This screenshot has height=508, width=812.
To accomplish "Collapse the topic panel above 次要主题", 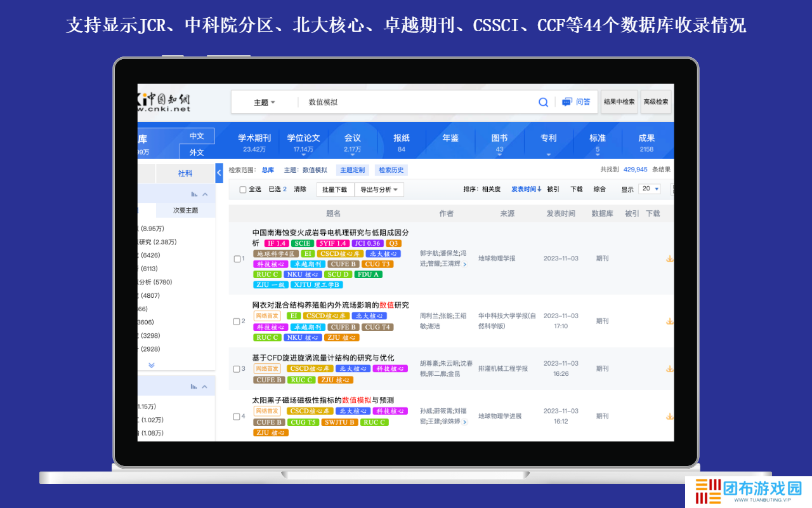I will (x=205, y=194).
